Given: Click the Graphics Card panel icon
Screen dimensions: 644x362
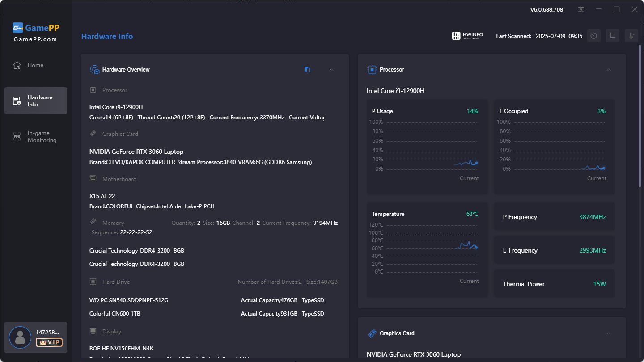Looking at the screenshot, I should pyautogui.click(x=372, y=333).
